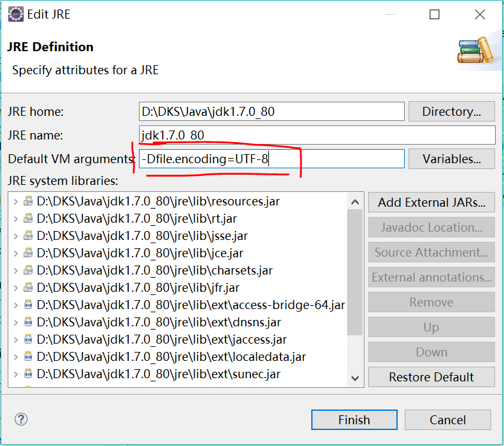Select the charsets.jar row text

[x=154, y=271]
